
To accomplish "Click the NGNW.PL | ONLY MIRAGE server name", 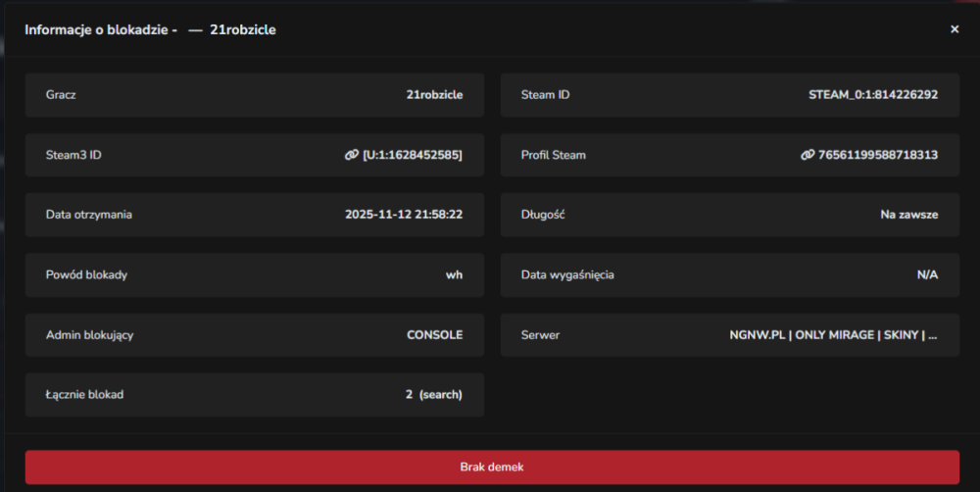I will coord(833,334).
